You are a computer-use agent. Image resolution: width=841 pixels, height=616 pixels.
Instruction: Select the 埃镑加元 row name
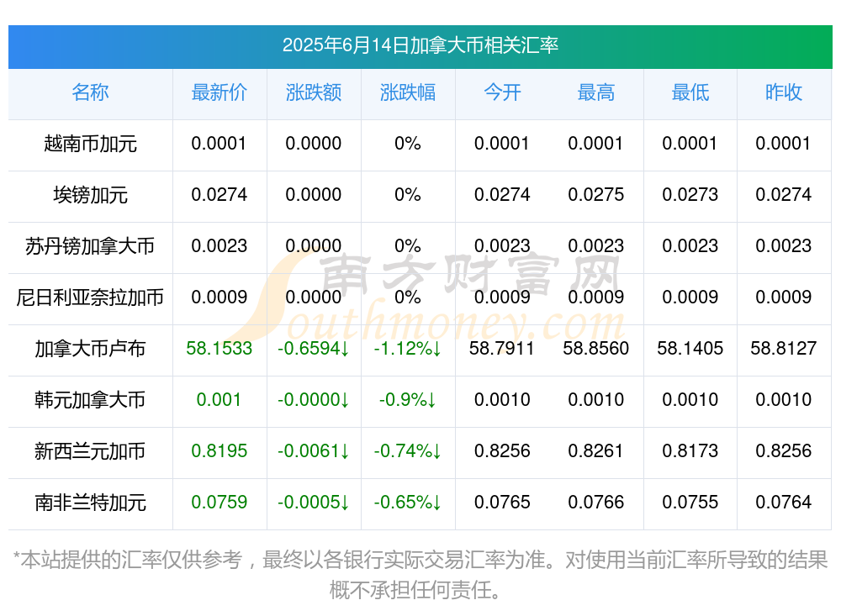click(90, 195)
